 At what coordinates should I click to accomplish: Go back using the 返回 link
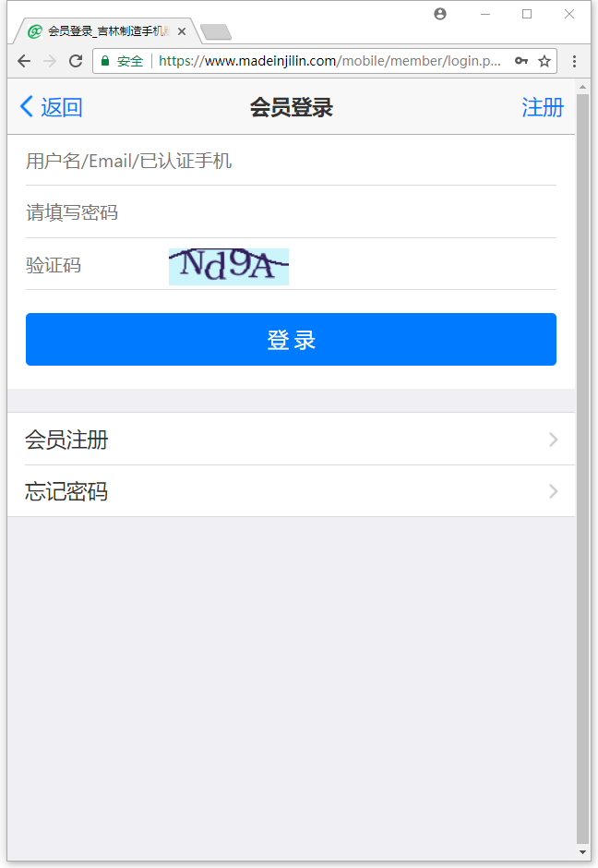pos(51,107)
